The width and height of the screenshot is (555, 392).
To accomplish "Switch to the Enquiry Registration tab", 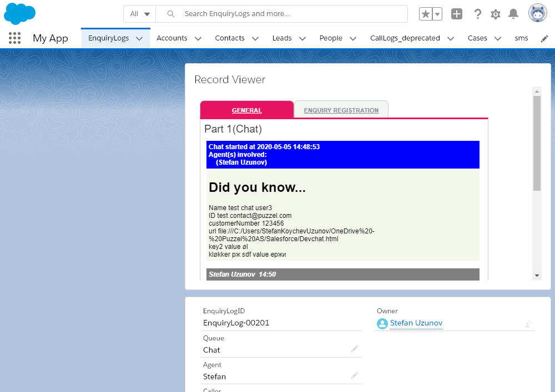I will coord(341,110).
